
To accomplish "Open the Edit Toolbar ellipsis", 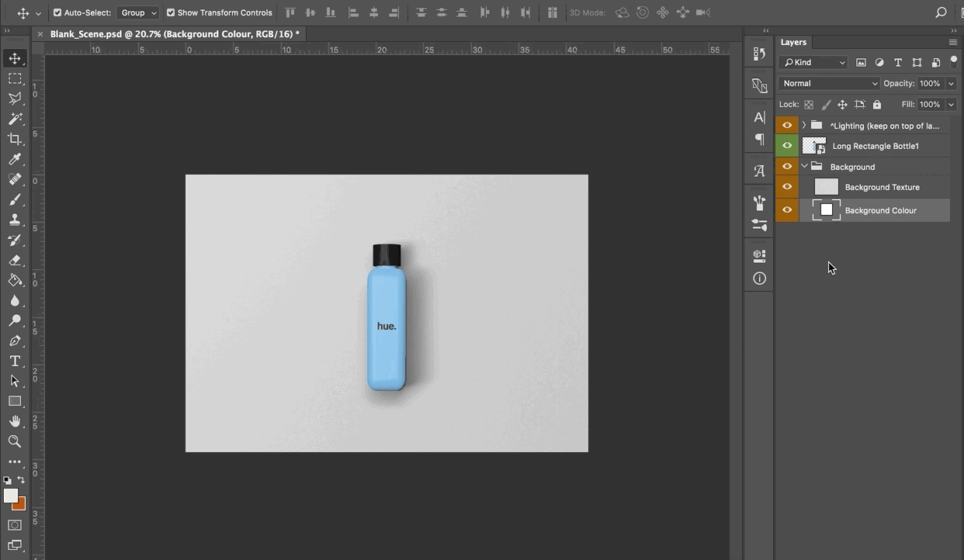I will (15, 462).
